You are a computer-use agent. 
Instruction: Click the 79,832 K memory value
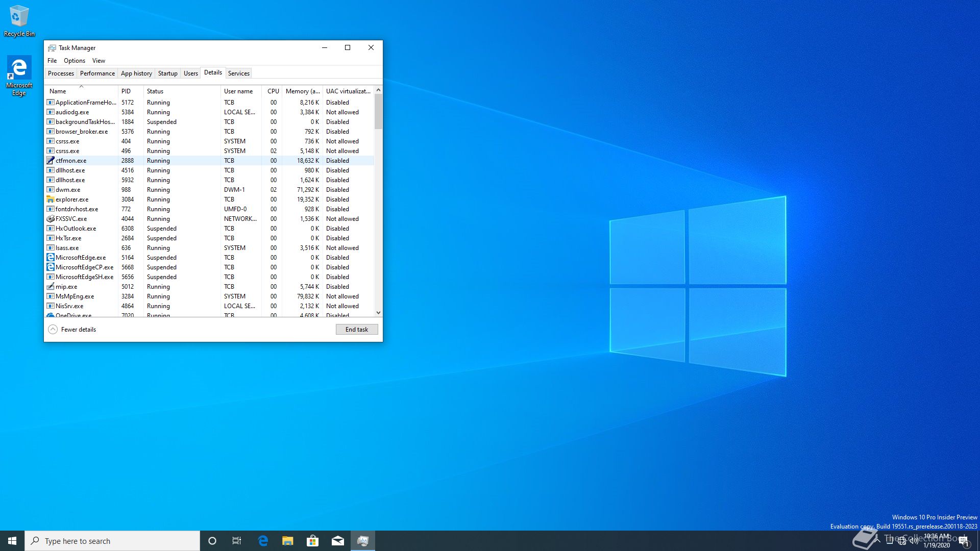(x=308, y=296)
